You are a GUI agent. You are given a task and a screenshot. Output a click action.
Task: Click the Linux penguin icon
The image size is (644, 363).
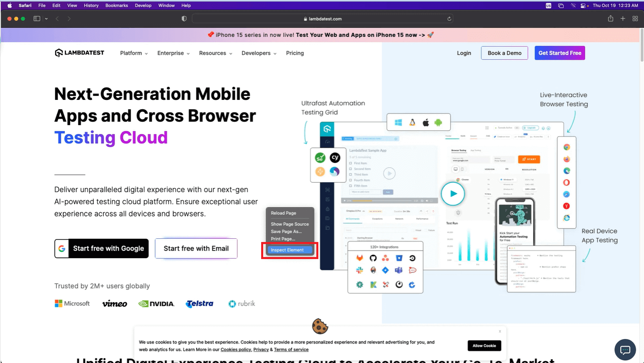(412, 122)
